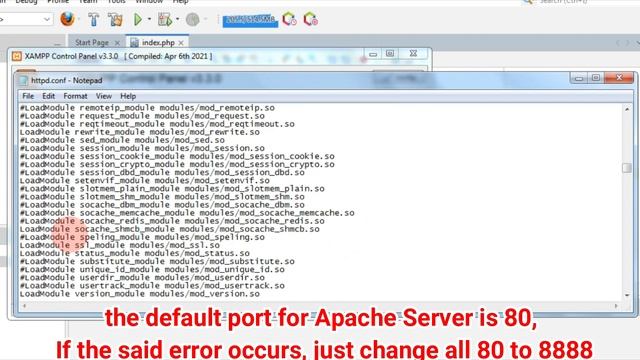Click the line loading socache_dbm_module
This screenshot has width=640, height=360.
(x=162, y=205)
